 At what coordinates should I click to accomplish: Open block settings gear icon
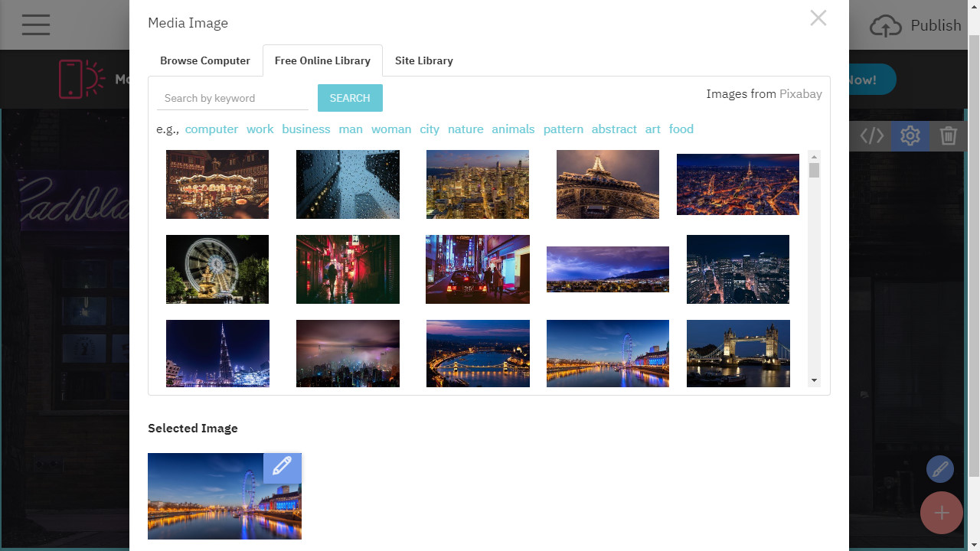910,136
